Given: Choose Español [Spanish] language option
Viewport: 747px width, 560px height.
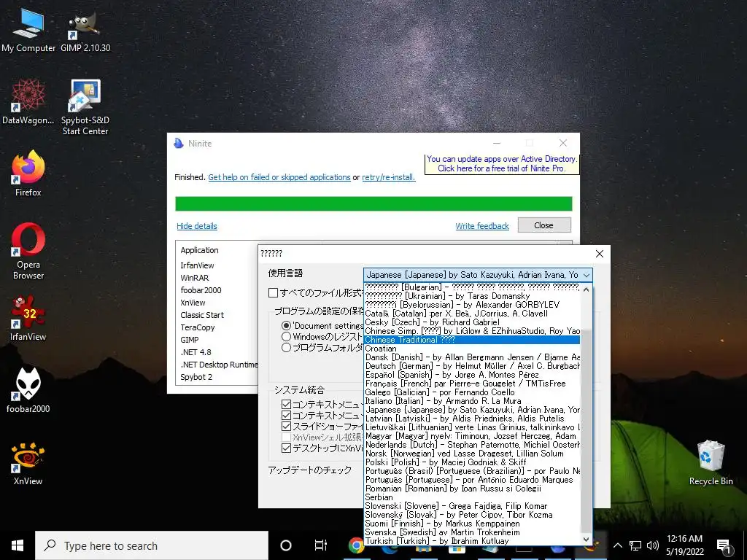Looking at the screenshot, I should [x=472, y=375].
